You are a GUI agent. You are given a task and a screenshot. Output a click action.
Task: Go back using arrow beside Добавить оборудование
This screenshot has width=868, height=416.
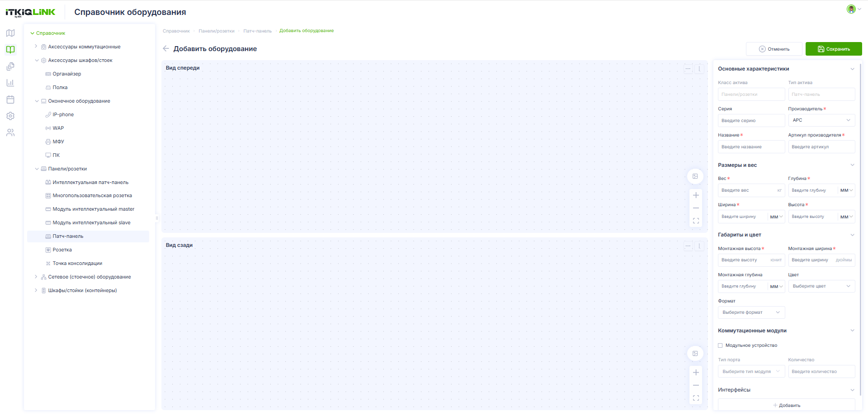(166, 48)
